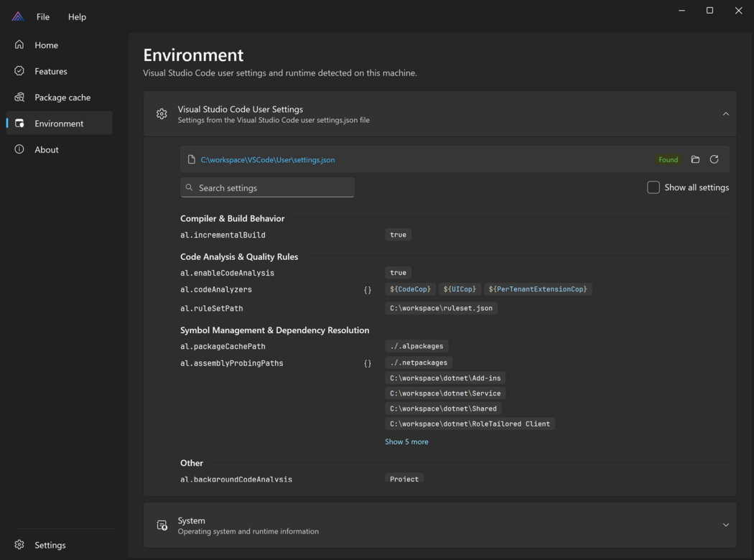Click the app logo icon
Viewport: 754px width, 560px height.
(18, 17)
